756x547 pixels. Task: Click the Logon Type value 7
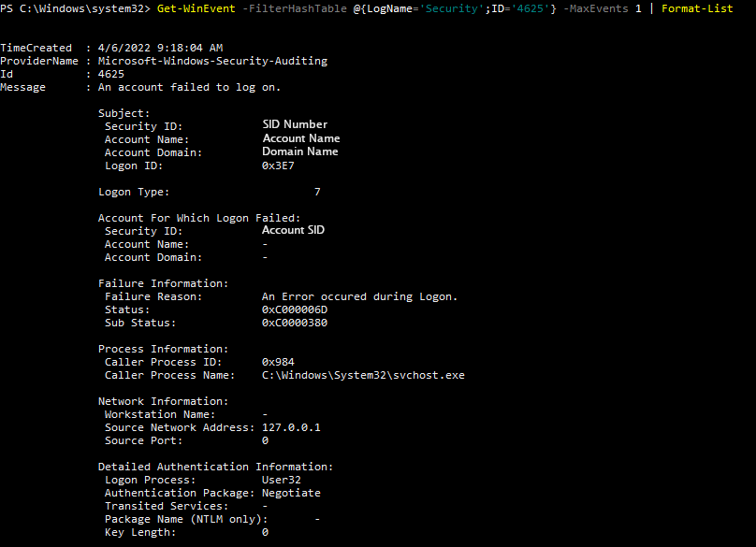coord(317,192)
